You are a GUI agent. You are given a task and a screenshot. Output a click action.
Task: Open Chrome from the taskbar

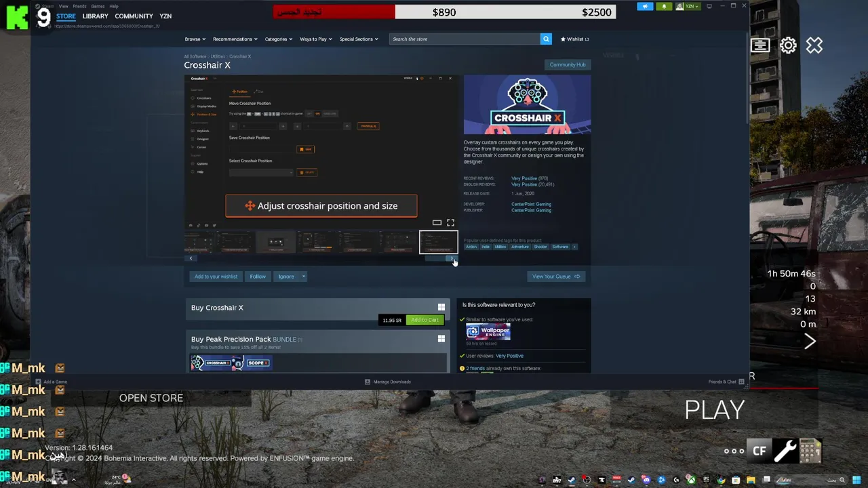[721, 480]
